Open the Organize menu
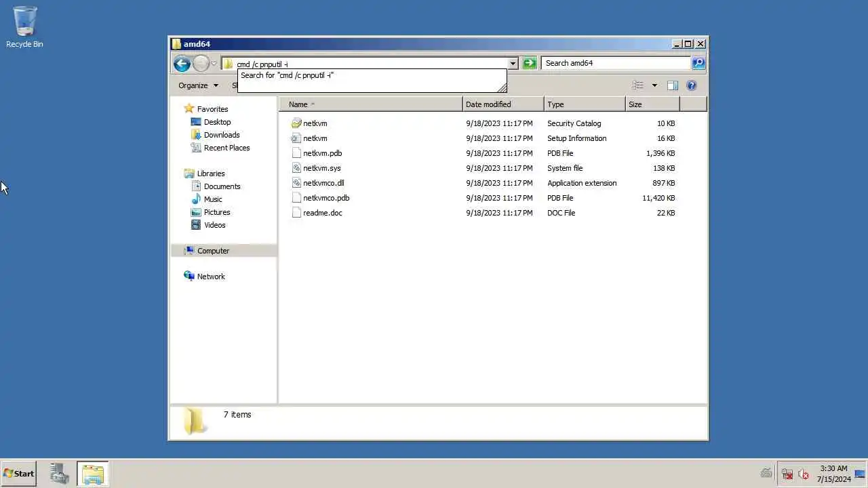The image size is (868, 488). click(x=198, y=85)
